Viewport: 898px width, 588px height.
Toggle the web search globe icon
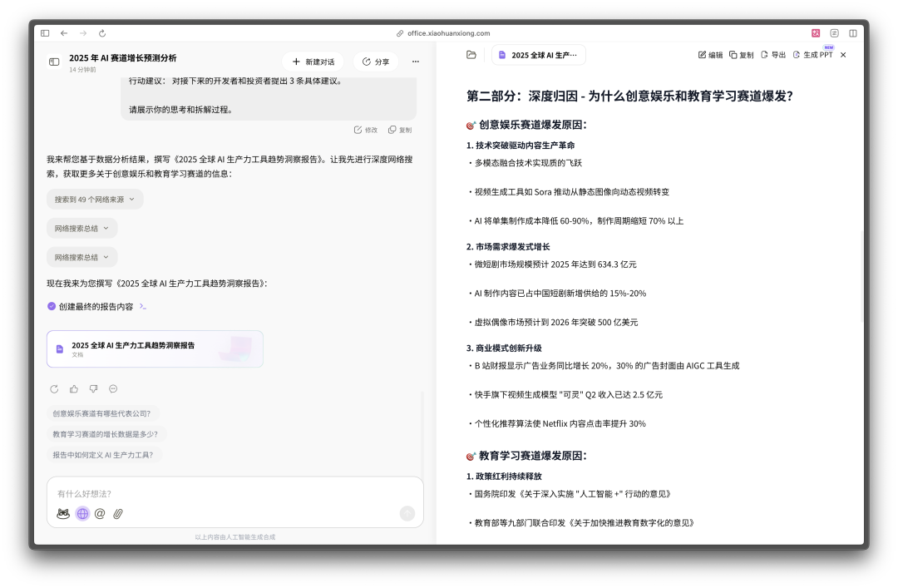tap(82, 513)
